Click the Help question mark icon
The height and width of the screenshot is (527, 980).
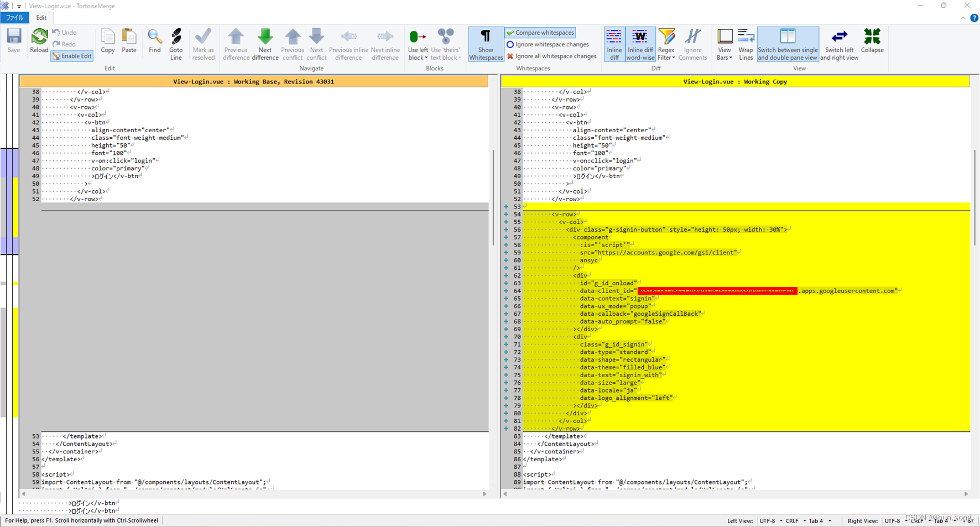tap(974, 18)
